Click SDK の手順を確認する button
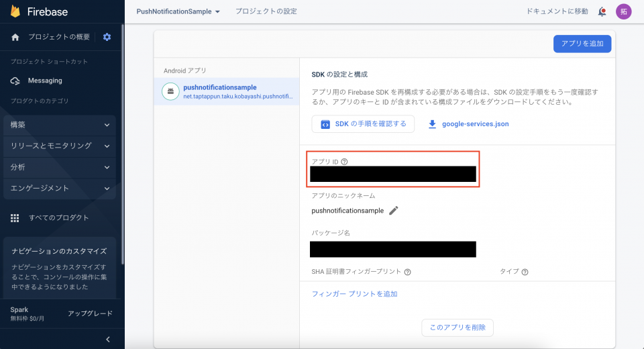This screenshot has width=644, height=349. coord(363,124)
